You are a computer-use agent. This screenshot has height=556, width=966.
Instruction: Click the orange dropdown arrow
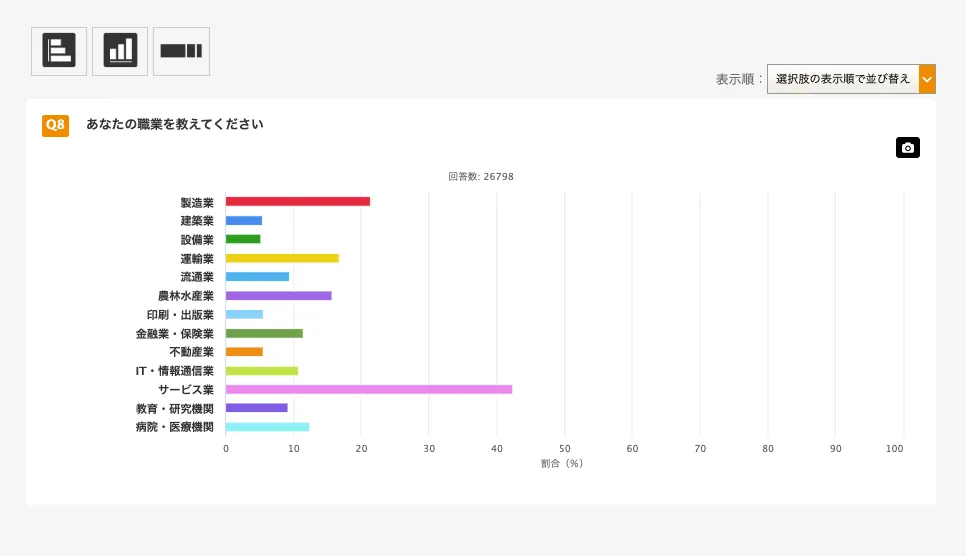[927, 79]
